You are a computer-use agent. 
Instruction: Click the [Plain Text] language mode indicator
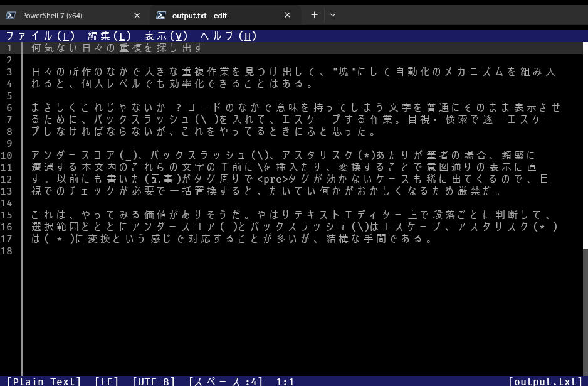click(43, 382)
